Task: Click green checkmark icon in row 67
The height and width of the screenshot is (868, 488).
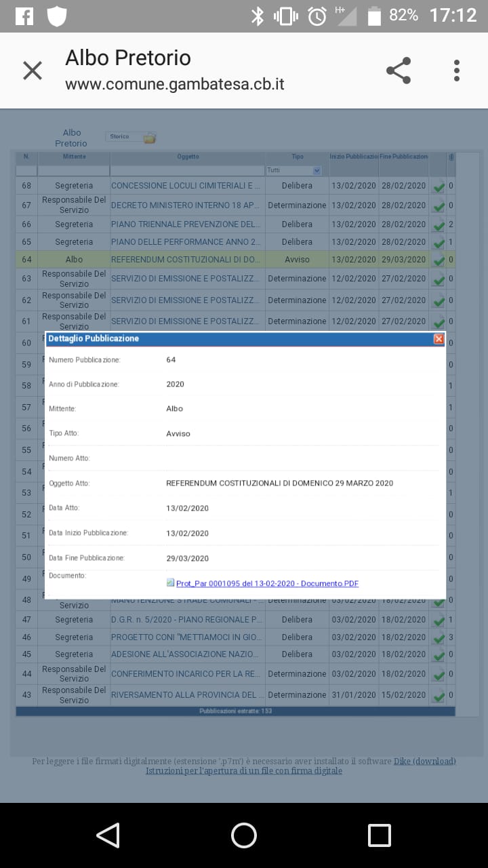Action: point(439,205)
